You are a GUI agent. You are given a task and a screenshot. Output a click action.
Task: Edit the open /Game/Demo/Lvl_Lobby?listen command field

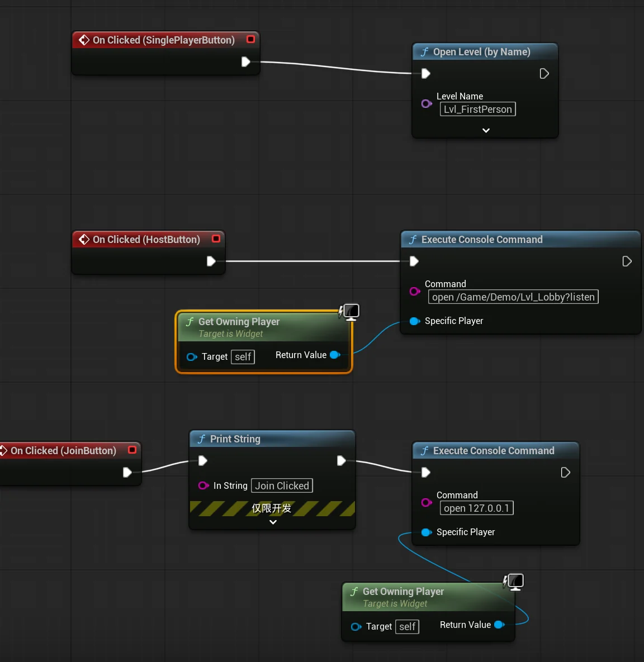coord(513,297)
